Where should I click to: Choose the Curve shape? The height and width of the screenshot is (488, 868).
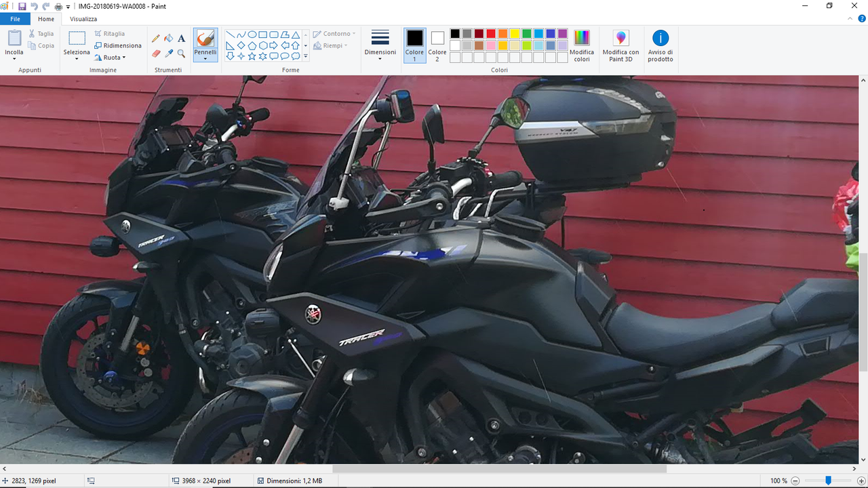[x=241, y=35]
